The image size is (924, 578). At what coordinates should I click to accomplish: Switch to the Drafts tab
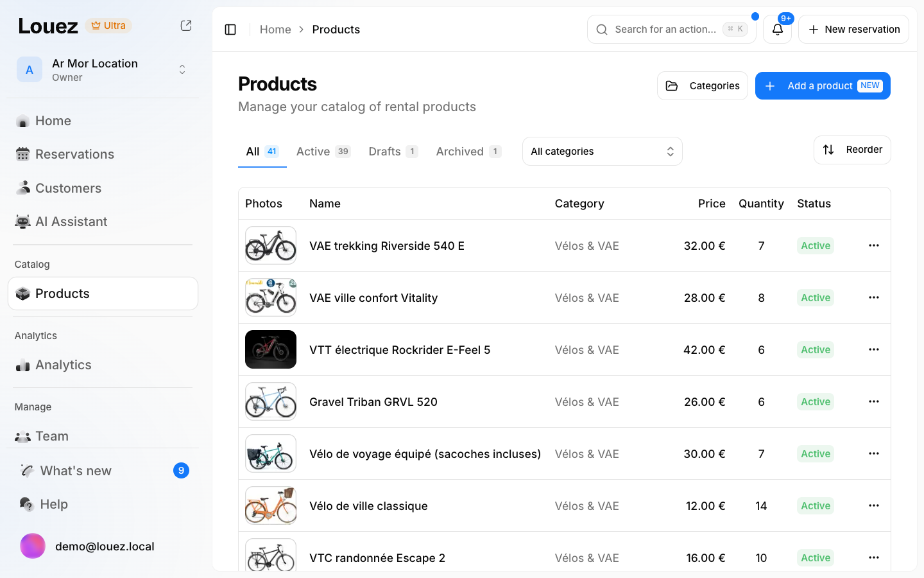[393, 152]
